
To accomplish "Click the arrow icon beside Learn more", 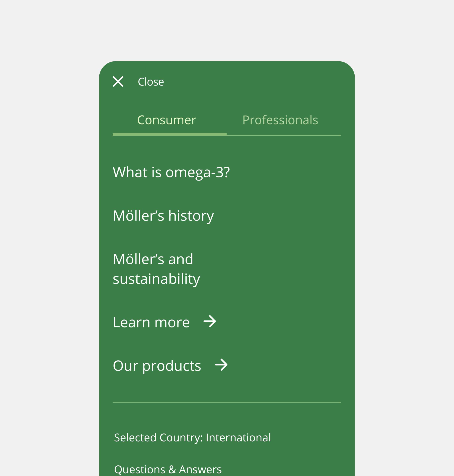I will [x=210, y=321].
